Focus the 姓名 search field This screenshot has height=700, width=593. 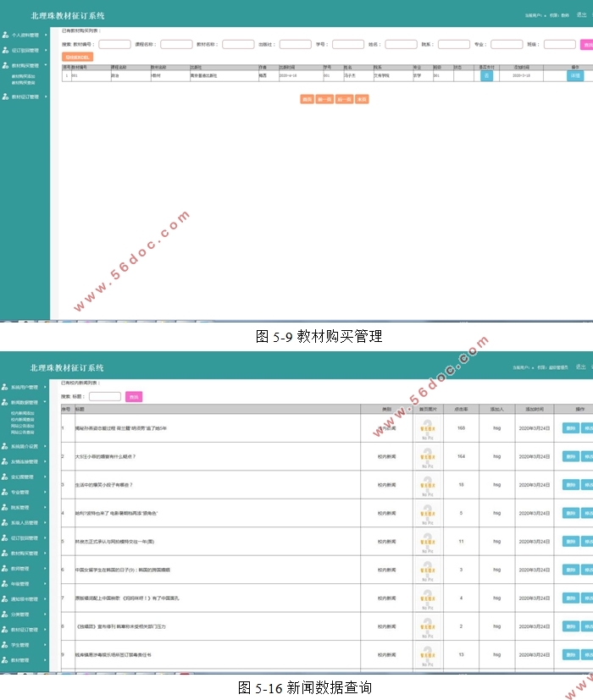pos(401,44)
